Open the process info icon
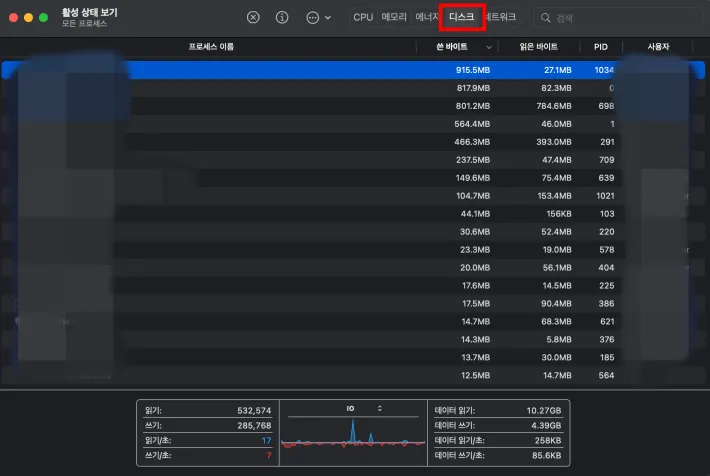 tap(282, 18)
